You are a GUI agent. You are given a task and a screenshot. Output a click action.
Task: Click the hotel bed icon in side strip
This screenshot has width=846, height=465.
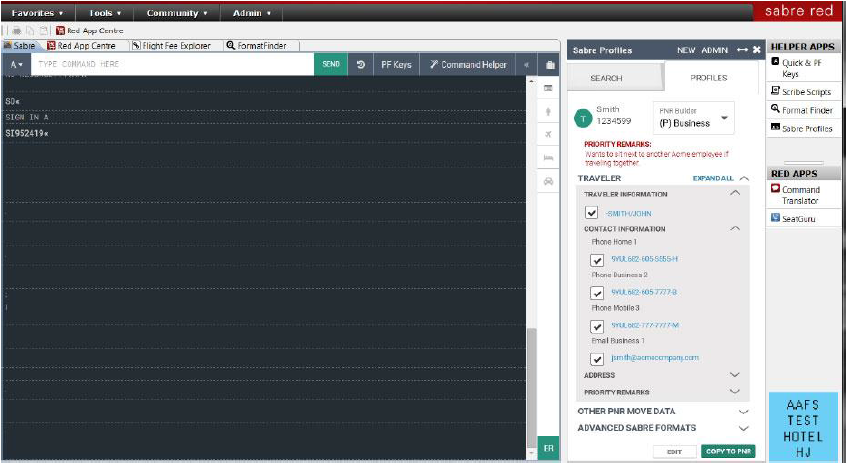pos(548,158)
